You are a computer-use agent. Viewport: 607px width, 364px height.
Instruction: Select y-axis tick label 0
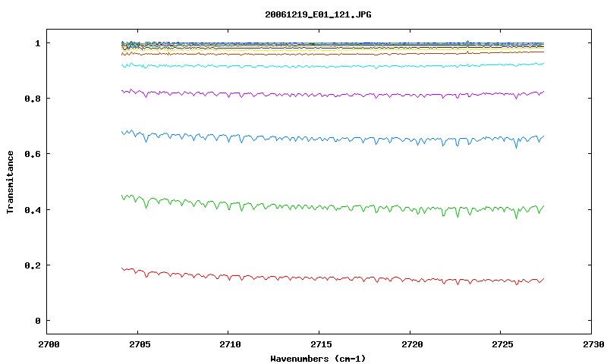point(37,321)
